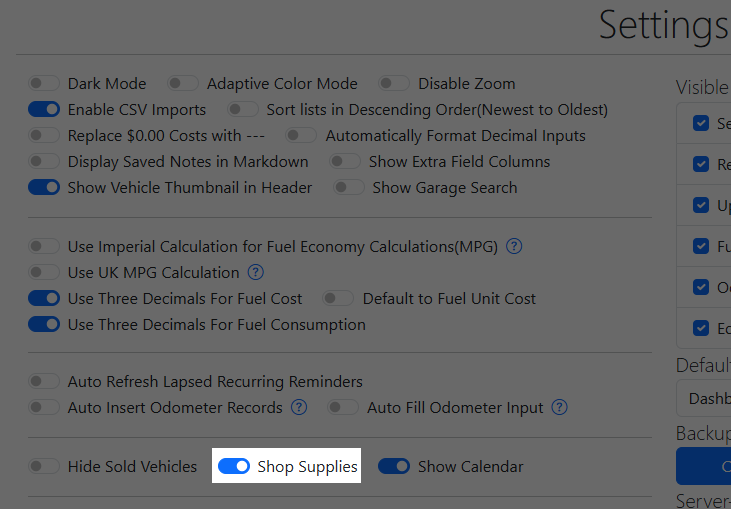731x509 pixels.
Task: Turn off Three Decimals For Fuel Consumption
Action: pyautogui.click(x=44, y=325)
